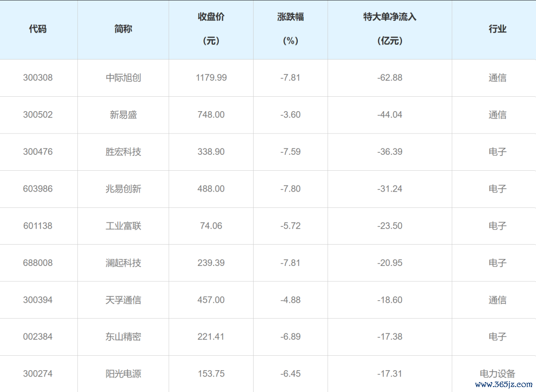
Task: Select stock code 603986
Action: point(38,189)
